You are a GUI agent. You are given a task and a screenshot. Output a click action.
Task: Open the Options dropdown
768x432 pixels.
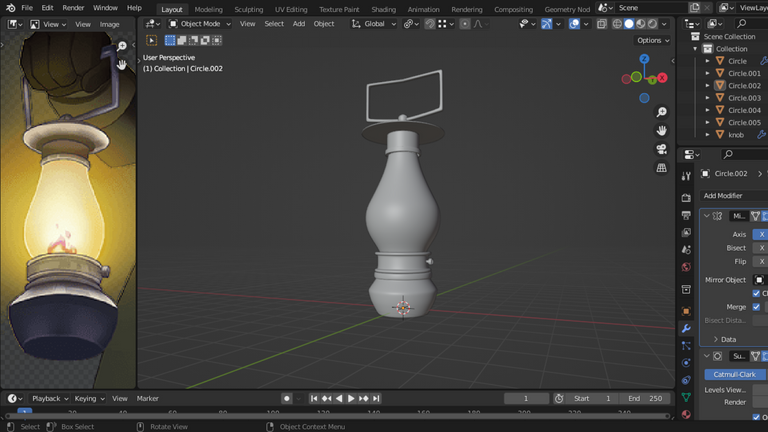coord(653,40)
